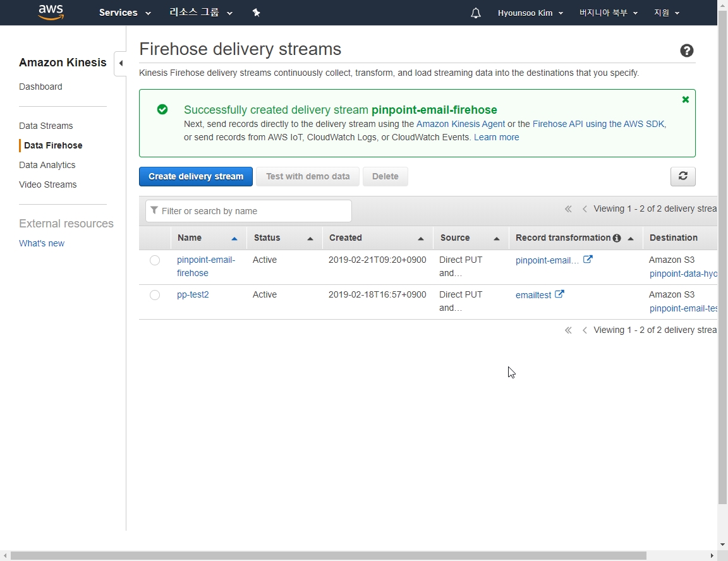
Task: Sort table by Status column
Action: [x=284, y=238]
